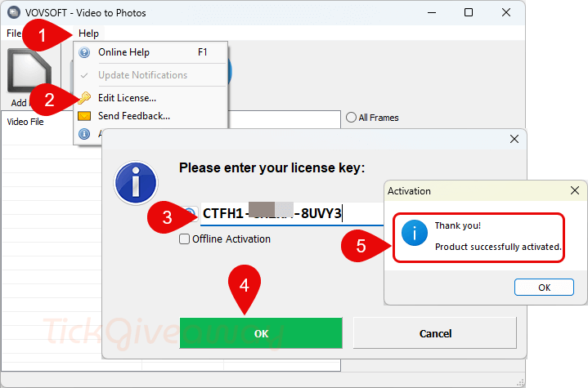Enable the Offline Activation checkbox

pyautogui.click(x=184, y=239)
